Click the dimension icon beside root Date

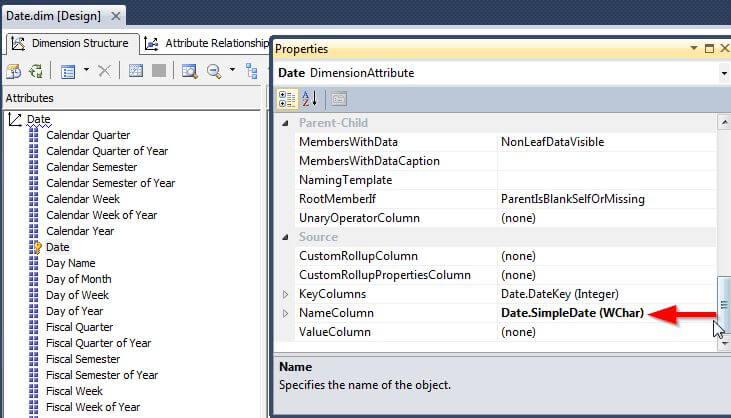(15, 120)
